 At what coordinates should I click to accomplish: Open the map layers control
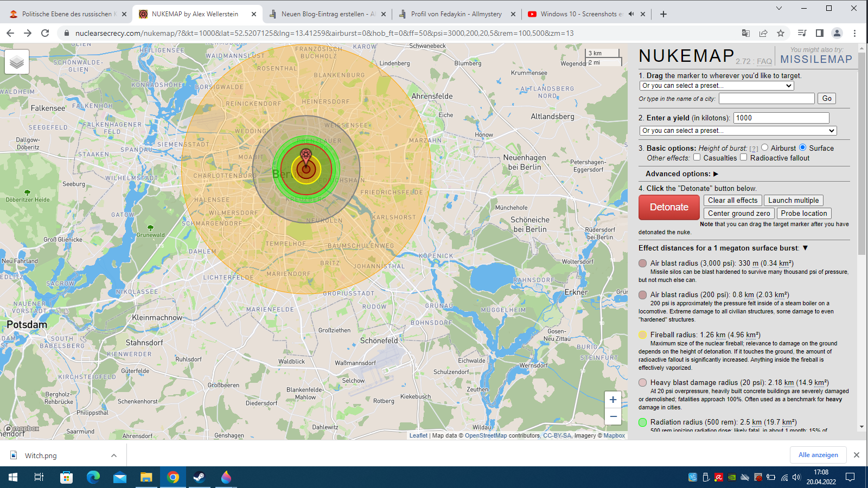(17, 62)
